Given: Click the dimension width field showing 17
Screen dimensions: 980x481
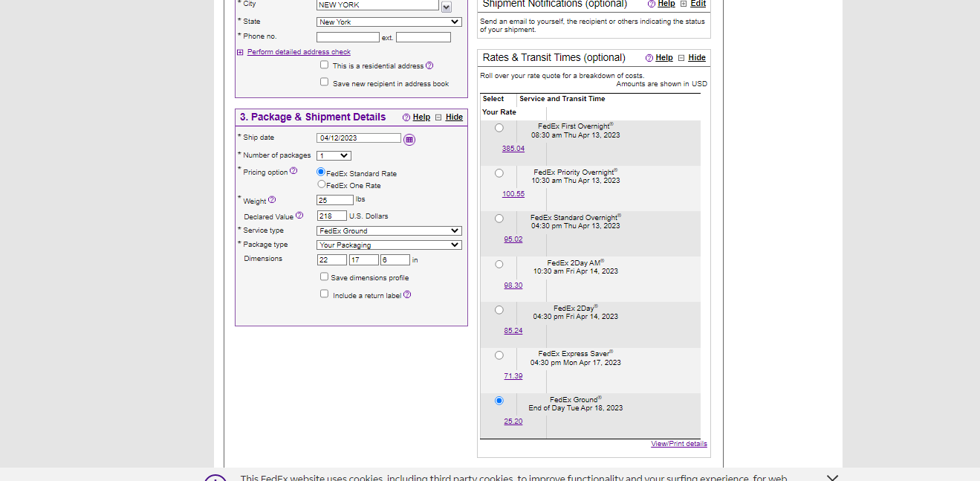Looking at the screenshot, I should coord(364,260).
